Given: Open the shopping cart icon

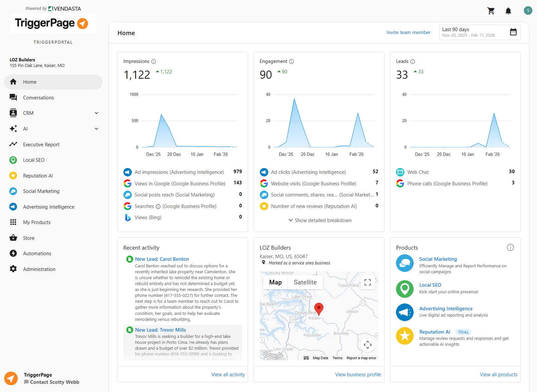Looking at the screenshot, I should point(491,11).
